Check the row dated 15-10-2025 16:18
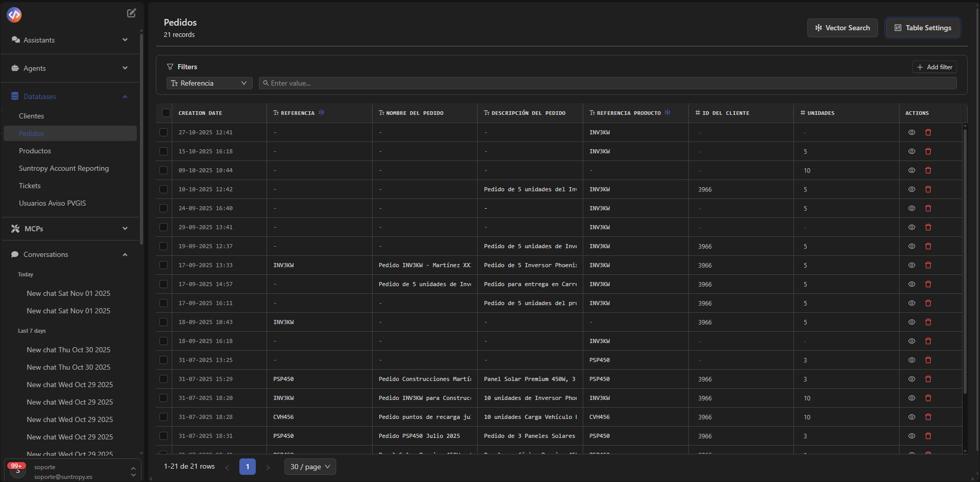The height and width of the screenshot is (482, 980). coord(164,151)
